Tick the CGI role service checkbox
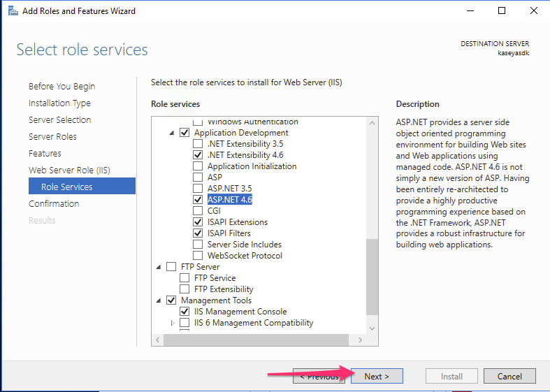The height and width of the screenshot is (392, 550). 198,211
